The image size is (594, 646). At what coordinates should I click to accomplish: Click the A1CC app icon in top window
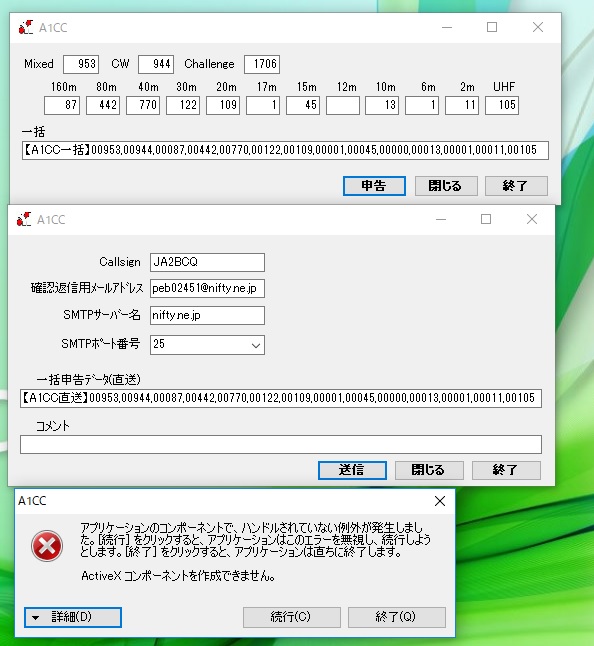click(x=26, y=27)
